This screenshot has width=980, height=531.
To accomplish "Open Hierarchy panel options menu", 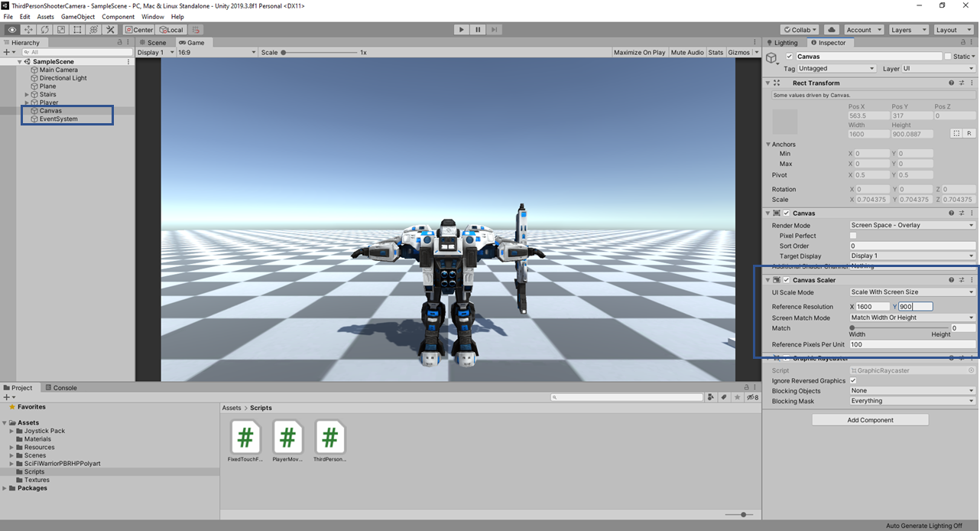I will click(128, 43).
